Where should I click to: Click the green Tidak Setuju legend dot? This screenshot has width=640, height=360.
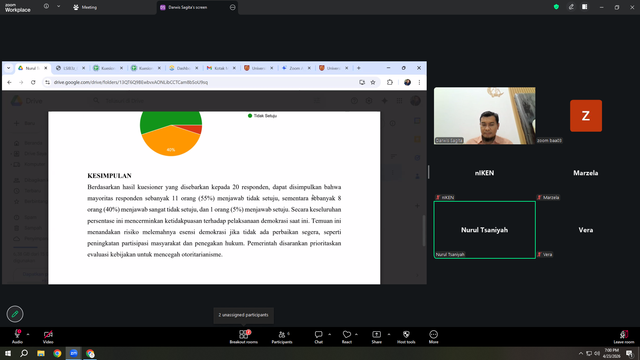250,116
